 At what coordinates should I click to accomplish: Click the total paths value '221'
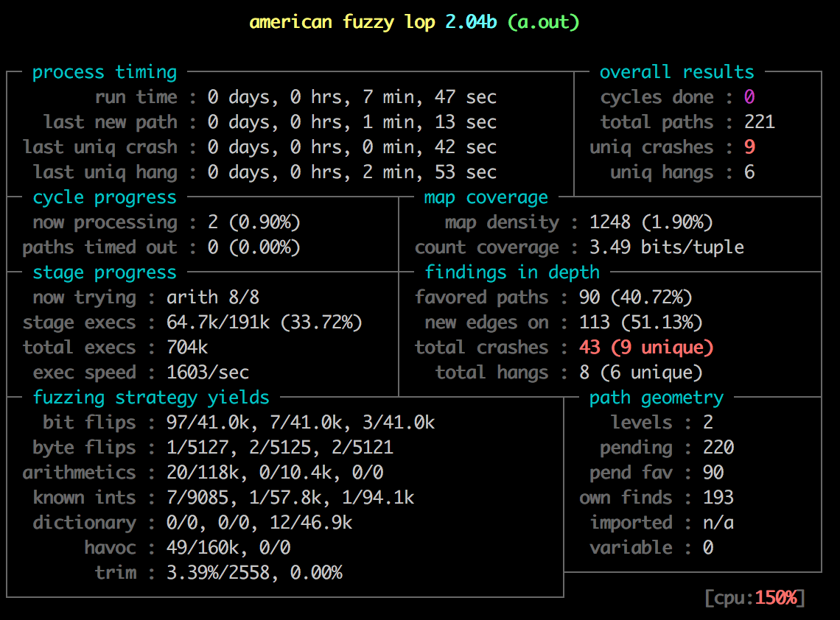[x=759, y=122]
